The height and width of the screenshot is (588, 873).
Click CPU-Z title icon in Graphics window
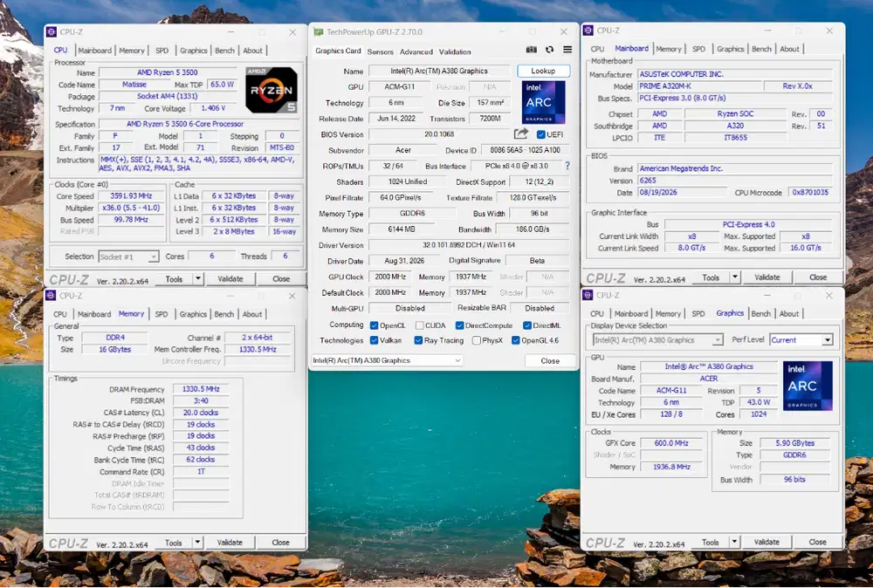pos(588,296)
